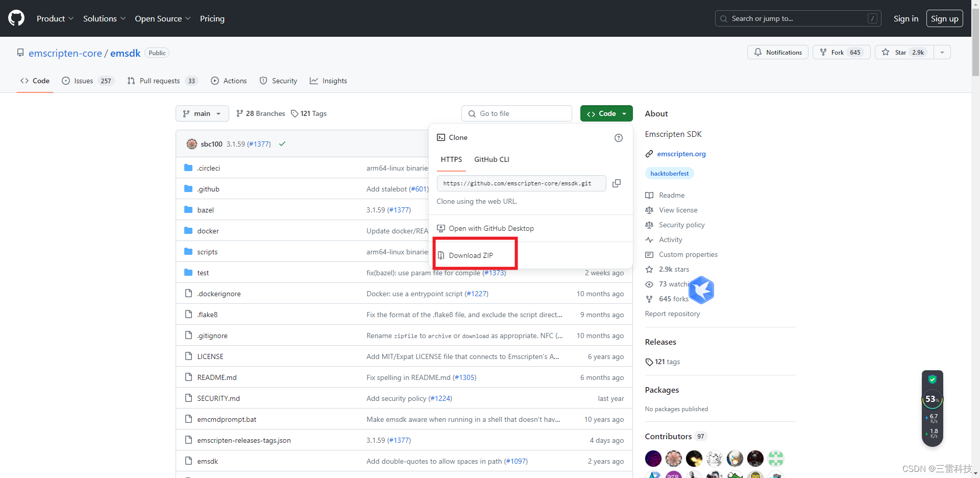Click the test folder icon
980x478 pixels.
(x=188, y=272)
